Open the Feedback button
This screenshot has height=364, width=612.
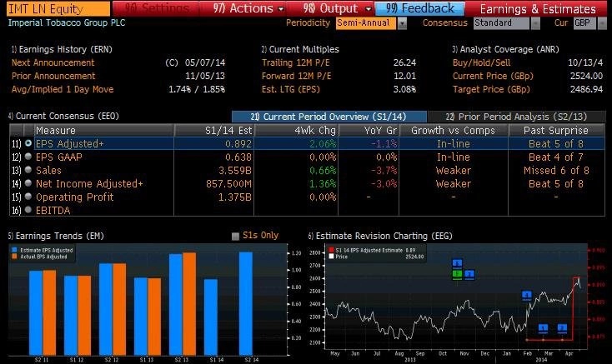pyautogui.click(x=420, y=8)
